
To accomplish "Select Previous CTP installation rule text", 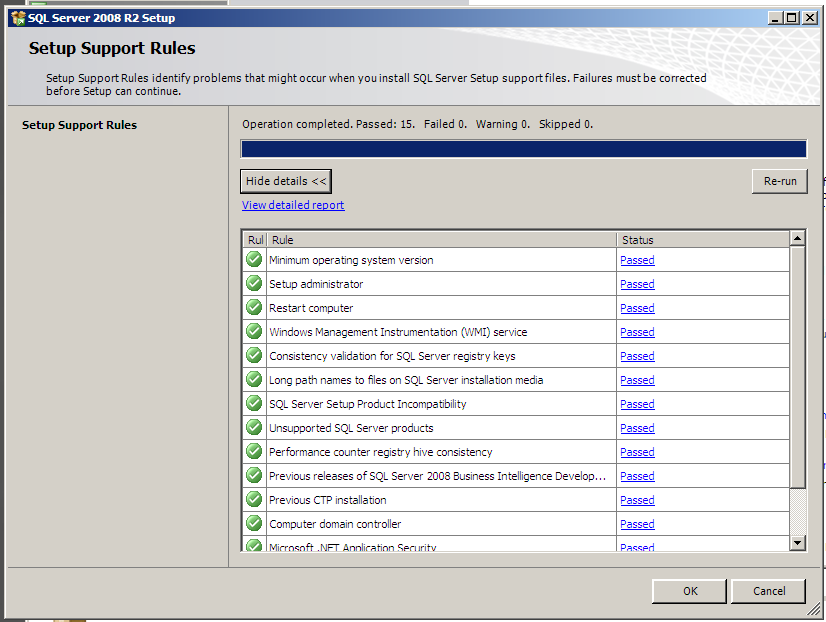I will (x=328, y=500).
